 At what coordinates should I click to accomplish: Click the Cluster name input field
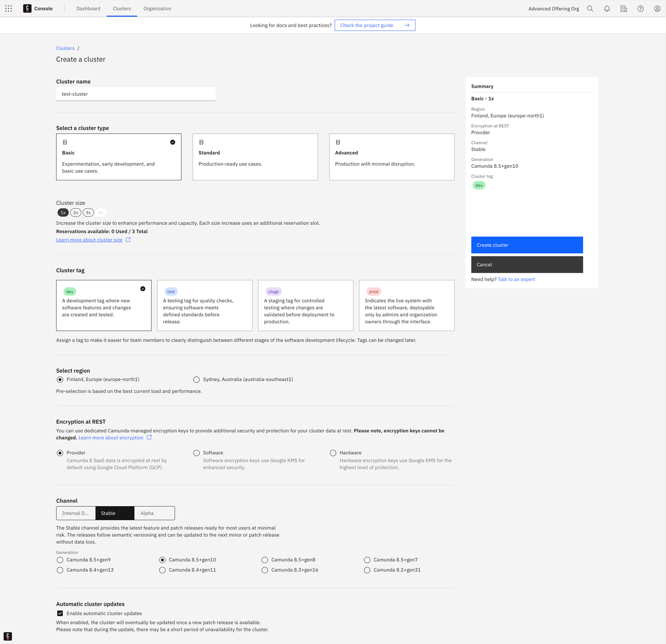coord(136,94)
